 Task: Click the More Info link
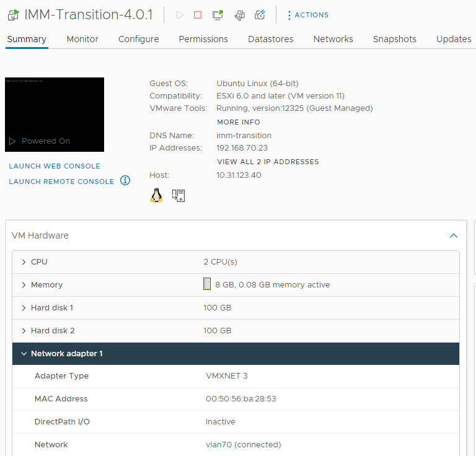[239, 122]
